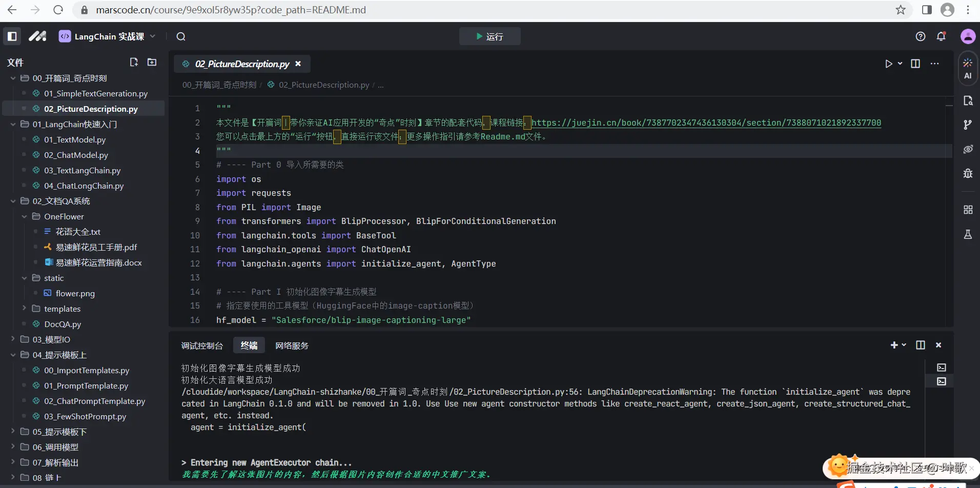The height and width of the screenshot is (488, 980).
Task: Toggle the left sidebar panel
Action: pos(12,36)
